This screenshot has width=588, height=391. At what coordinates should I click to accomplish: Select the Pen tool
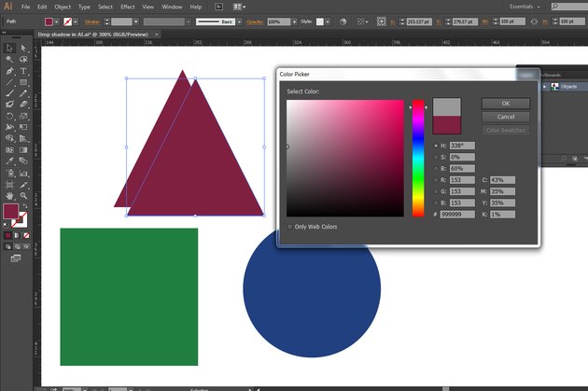tap(9, 71)
